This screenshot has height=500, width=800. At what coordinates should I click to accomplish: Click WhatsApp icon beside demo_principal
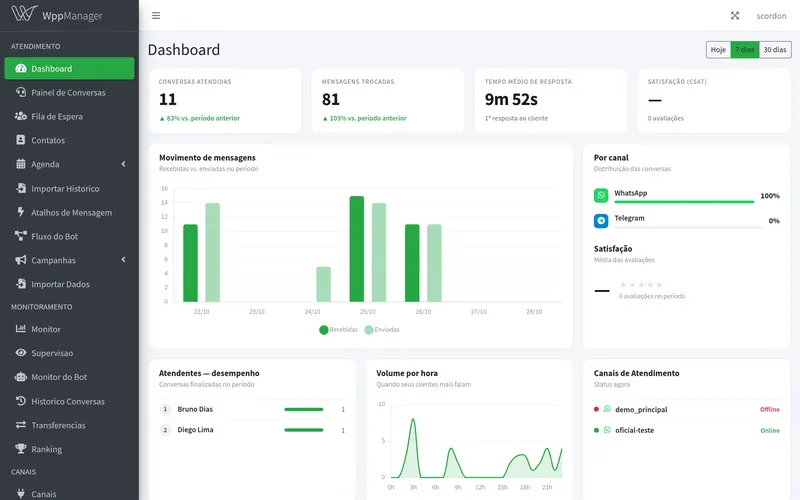(x=607, y=409)
